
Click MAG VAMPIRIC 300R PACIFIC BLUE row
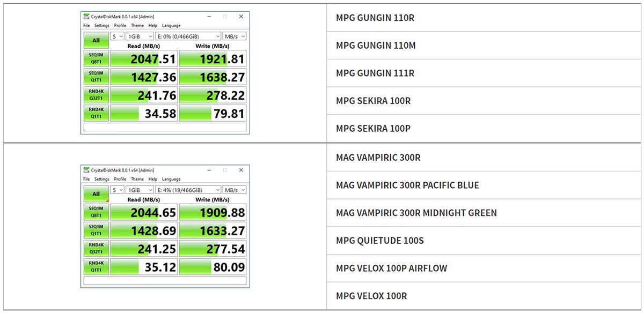click(x=485, y=185)
